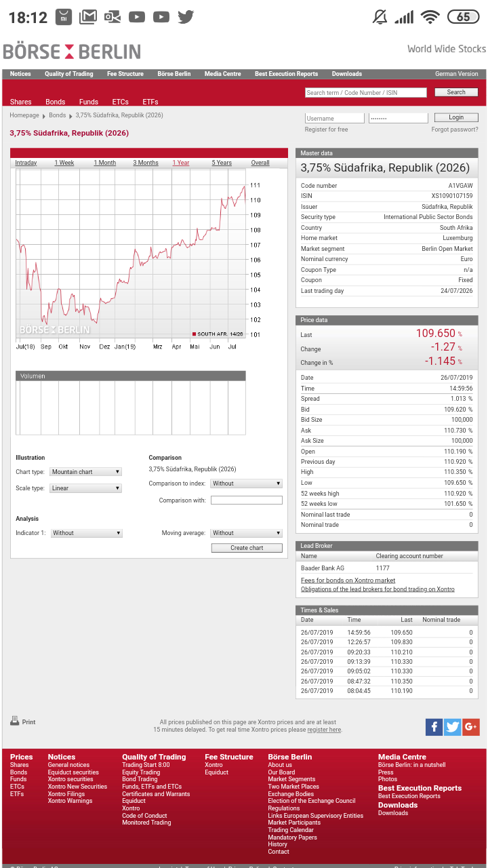Expand the Comparison to index dropdown
The image size is (488, 868).
[x=246, y=484]
